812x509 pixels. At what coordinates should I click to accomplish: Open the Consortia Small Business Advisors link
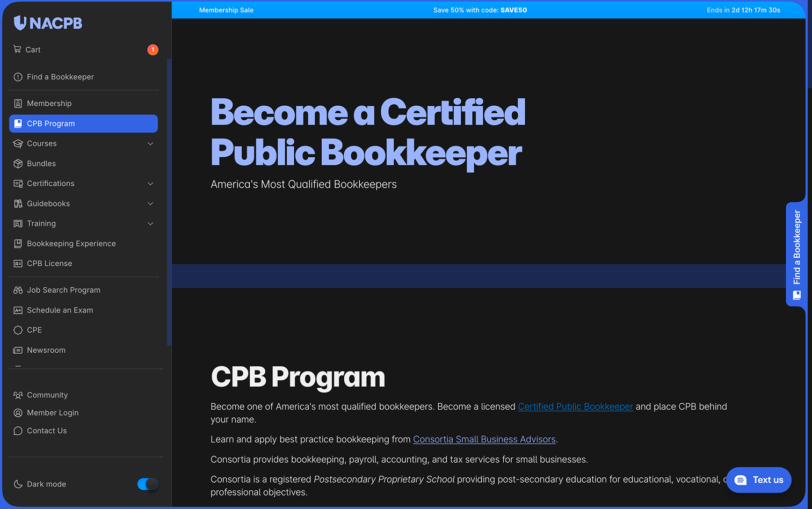point(484,439)
